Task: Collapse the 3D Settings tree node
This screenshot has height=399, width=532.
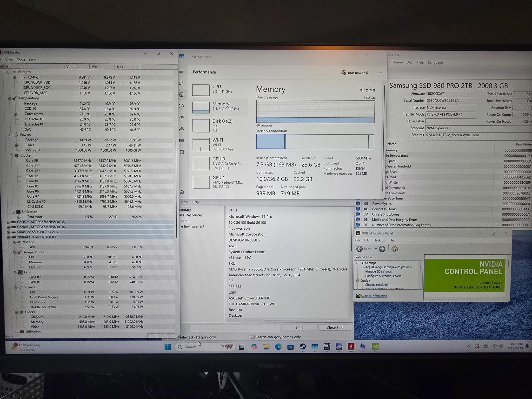Action: [358, 263]
